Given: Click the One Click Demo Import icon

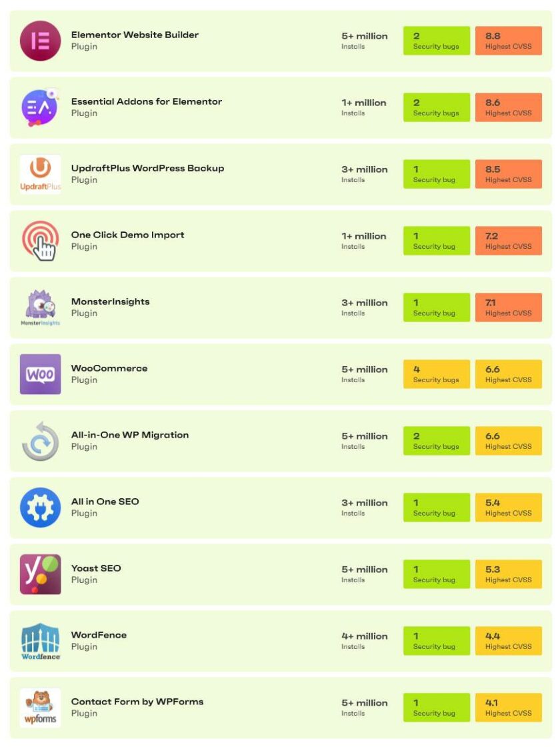Looking at the screenshot, I should [x=40, y=241].
